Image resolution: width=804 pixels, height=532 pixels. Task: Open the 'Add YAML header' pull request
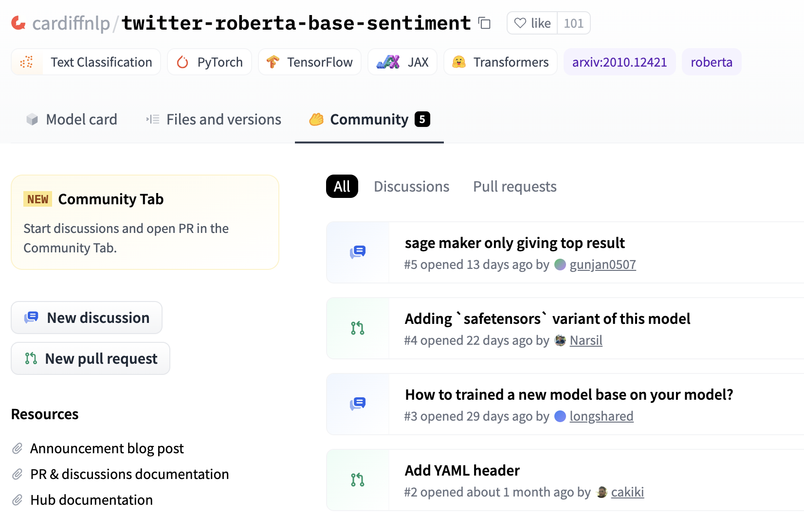tap(462, 470)
